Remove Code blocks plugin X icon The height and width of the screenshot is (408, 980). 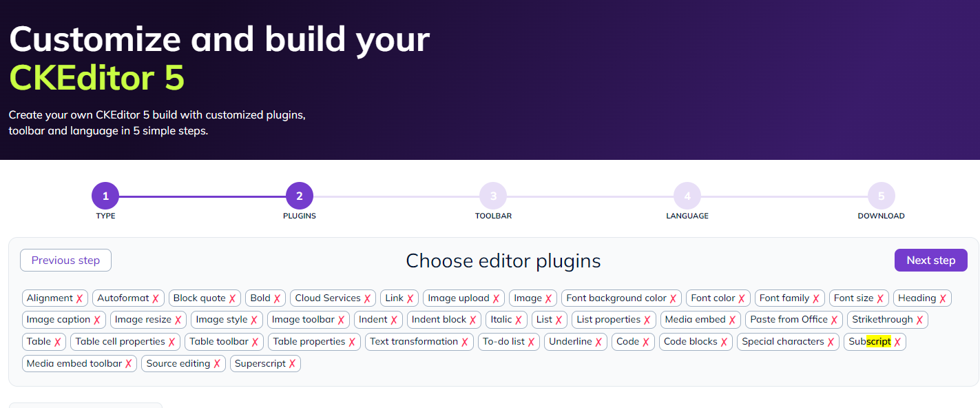724,342
